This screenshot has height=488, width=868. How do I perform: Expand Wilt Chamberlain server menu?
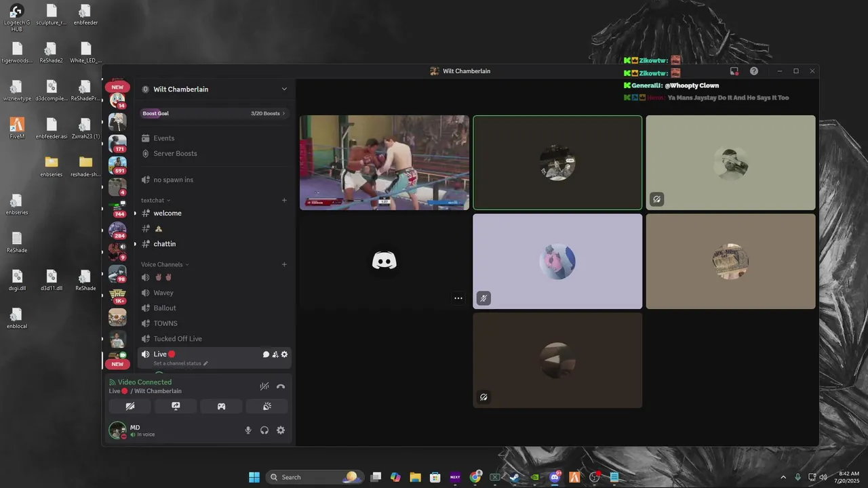click(x=284, y=89)
